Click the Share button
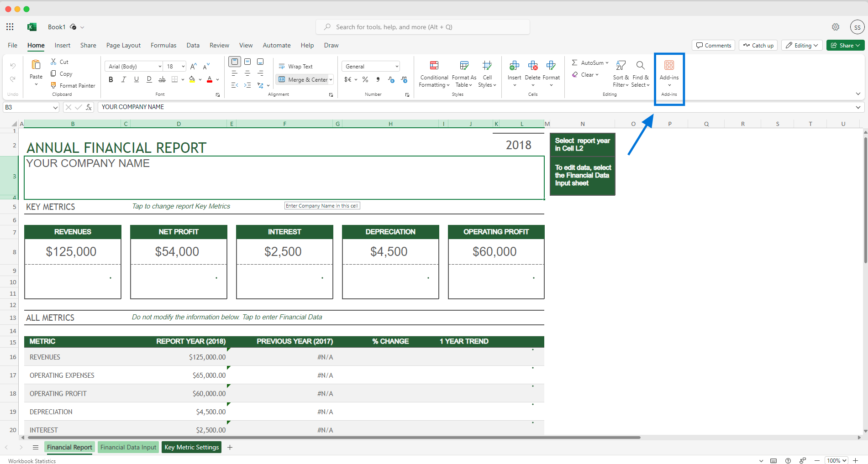Viewport: 868px width, 464px height. pyautogui.click(x=845, y=45)
